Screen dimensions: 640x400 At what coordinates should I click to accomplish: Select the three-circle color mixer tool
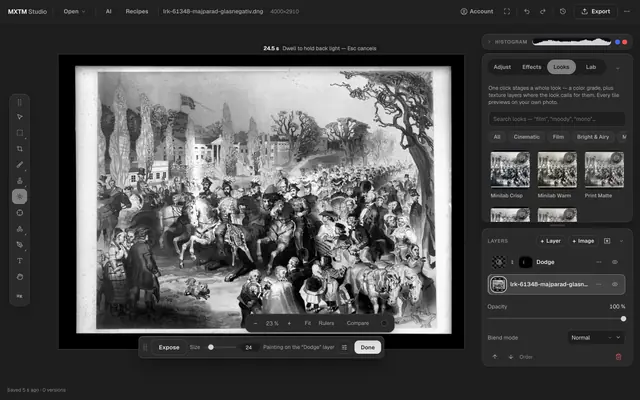[x=20, y=229]
